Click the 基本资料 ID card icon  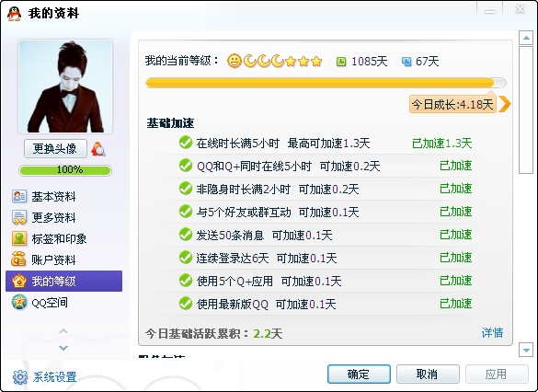pyautogui.click(x=19, y=196)
